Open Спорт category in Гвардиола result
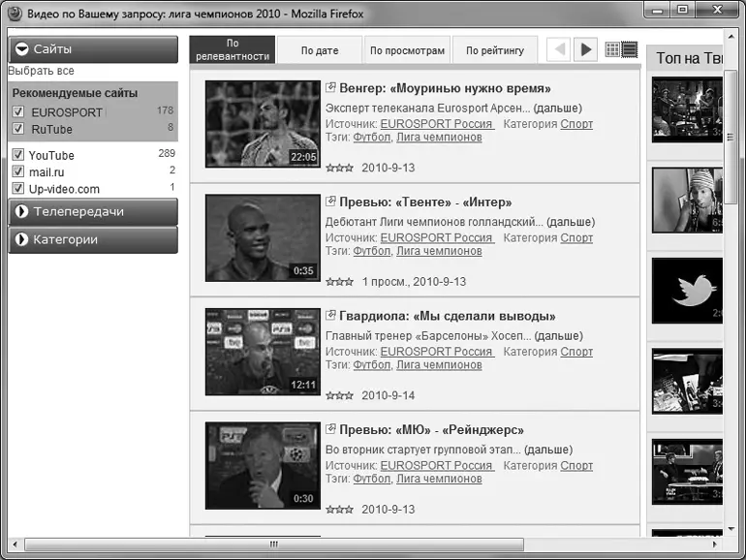 pyautogui.click(x=576, y=352)
